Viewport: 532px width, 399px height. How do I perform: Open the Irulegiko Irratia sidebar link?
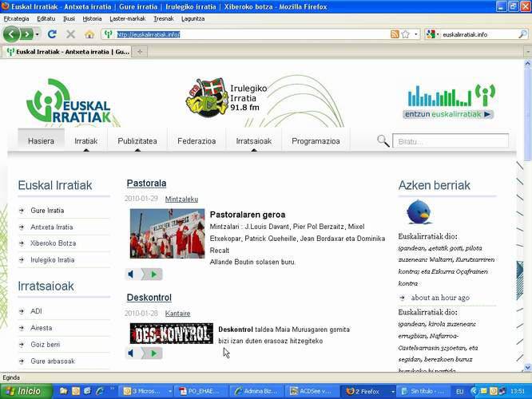pyautogui.click(x=52, y=260)
